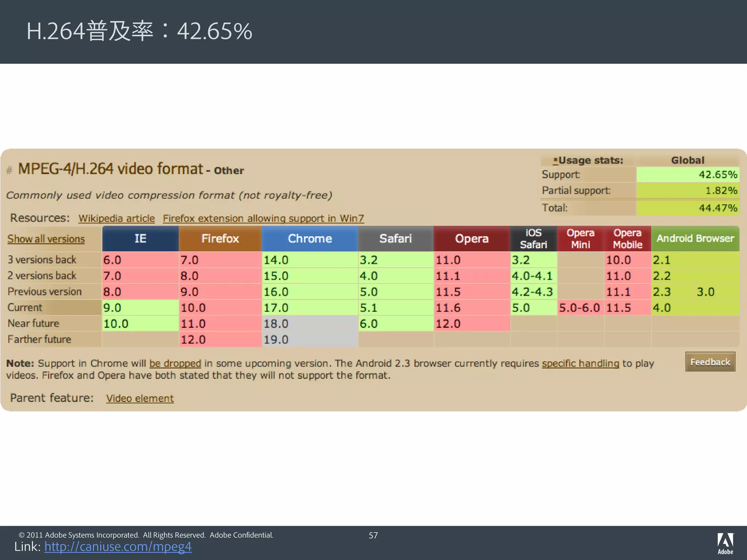Click Opera Mini 5.0-6.0 cell
The image size is (747, 560).
(x=581, y=308)
